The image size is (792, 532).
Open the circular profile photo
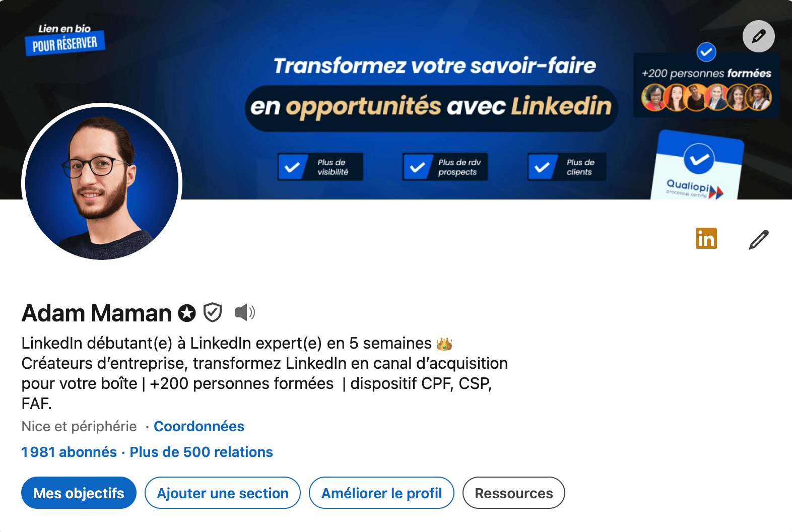(102, 183)
